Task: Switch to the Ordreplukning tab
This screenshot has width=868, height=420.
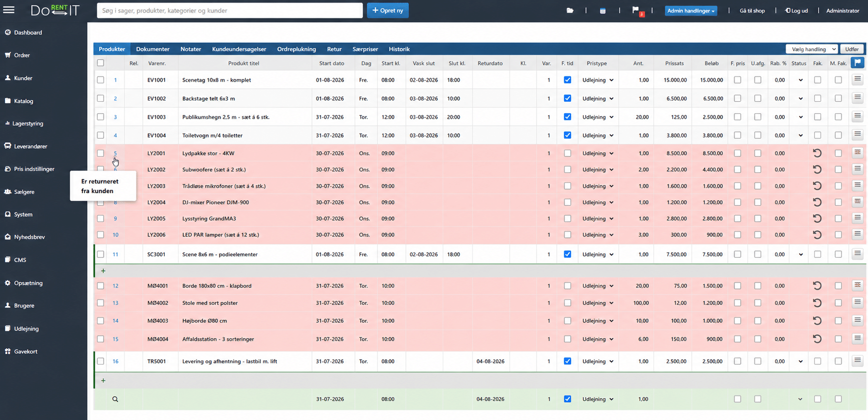Action: click(x=296, y=49)
